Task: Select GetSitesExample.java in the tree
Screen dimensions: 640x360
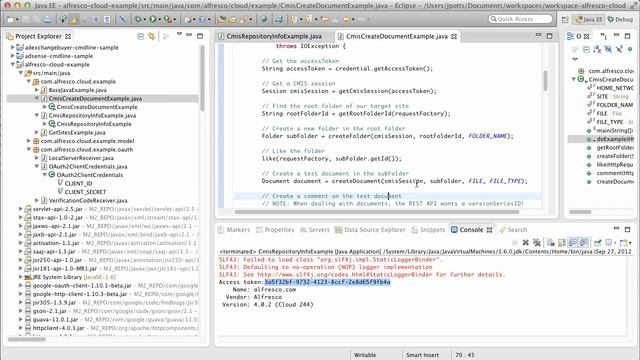Action: click(x=77, y=132)
